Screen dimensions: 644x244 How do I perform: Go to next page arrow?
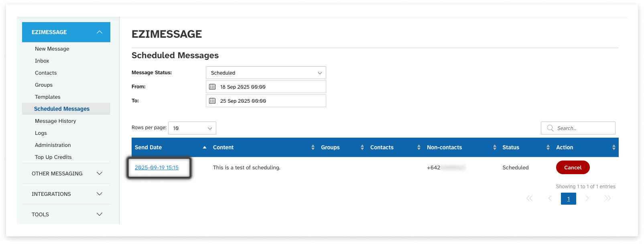coord(587,198)
